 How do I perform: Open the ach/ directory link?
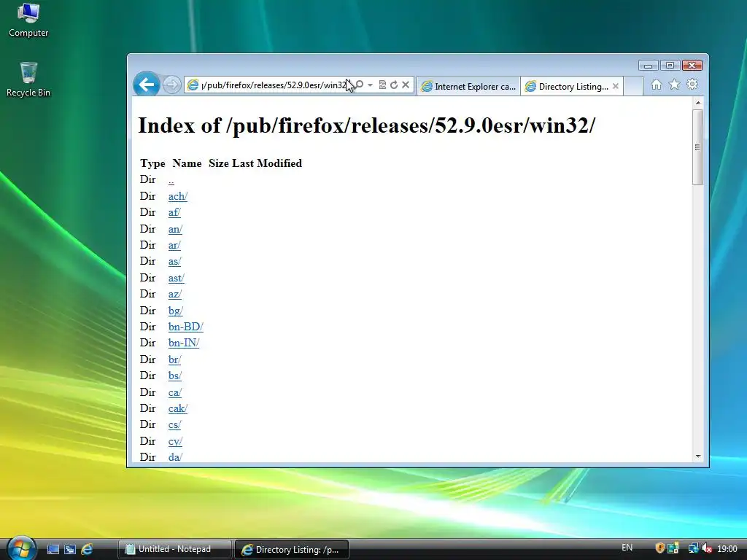(178, 196)
